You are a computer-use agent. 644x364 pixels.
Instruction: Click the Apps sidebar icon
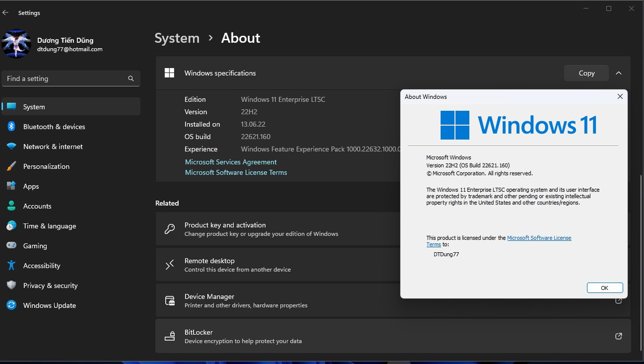pos(11,186)
